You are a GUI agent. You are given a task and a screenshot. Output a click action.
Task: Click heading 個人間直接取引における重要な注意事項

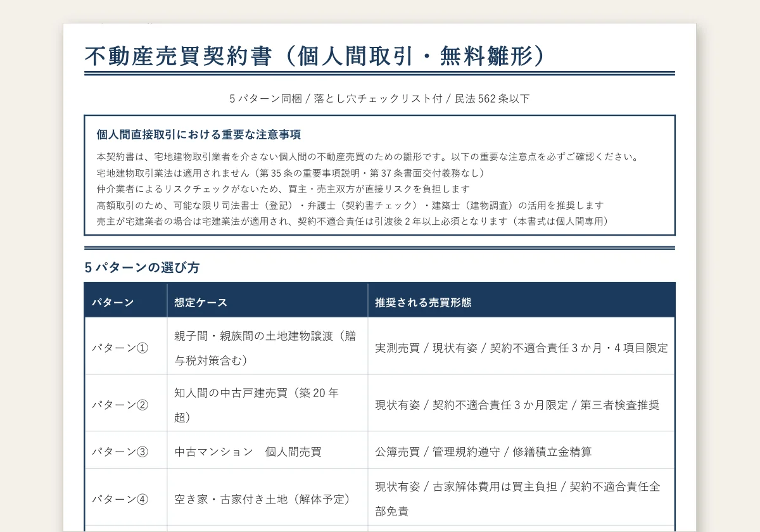click(198, 135)
